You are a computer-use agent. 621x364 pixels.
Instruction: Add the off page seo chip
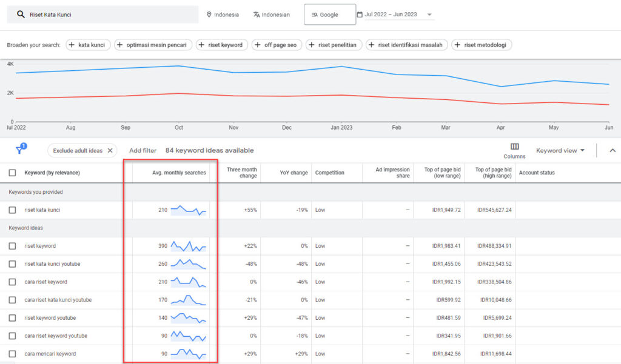pyautogui.click(x=277, y=45)
